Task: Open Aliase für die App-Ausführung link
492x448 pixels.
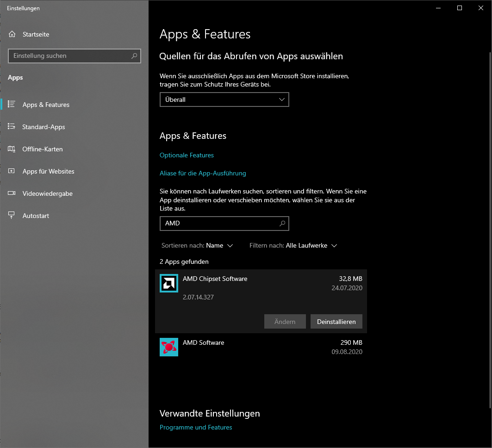Action: point(203,173)
